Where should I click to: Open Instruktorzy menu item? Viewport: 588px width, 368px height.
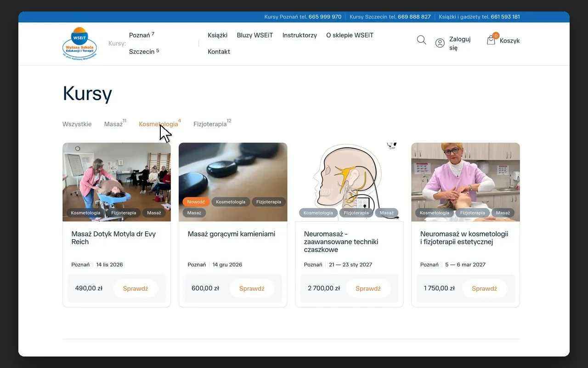[x=300, y=35]
